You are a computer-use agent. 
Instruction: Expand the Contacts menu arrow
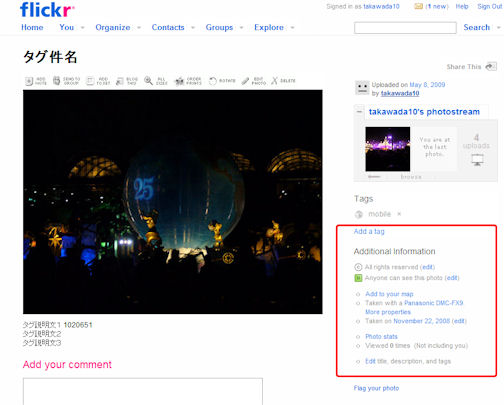coord(193,28)
